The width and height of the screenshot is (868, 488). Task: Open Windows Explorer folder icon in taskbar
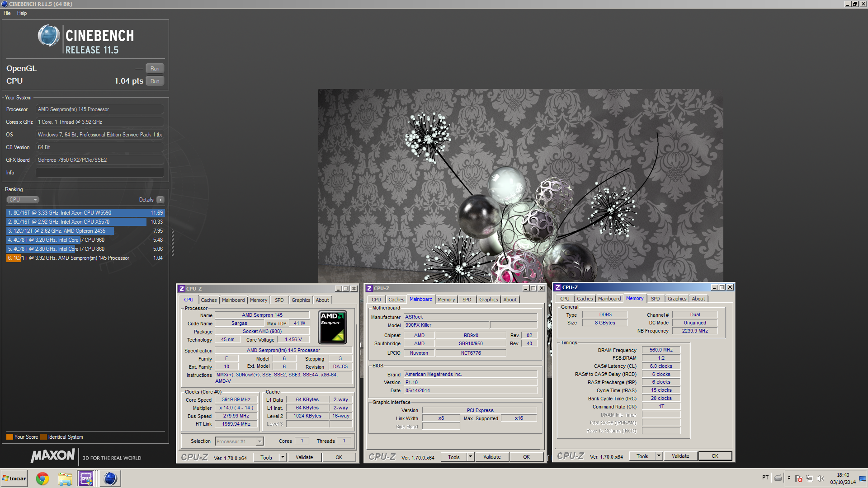(x=65, y=479)
